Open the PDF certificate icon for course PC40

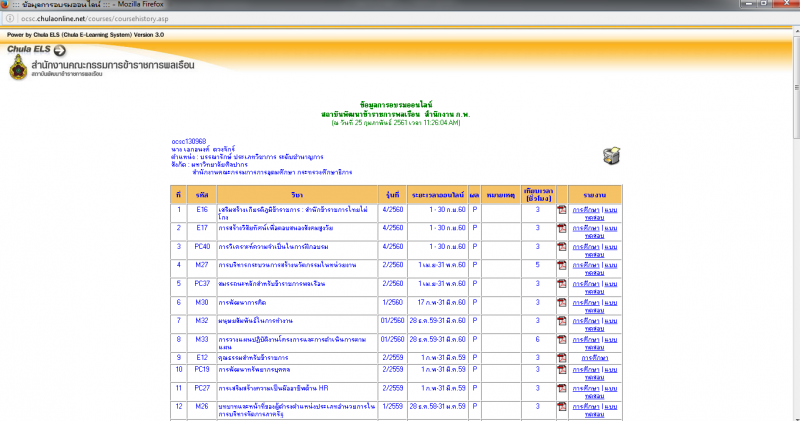[x=562, y=246]
